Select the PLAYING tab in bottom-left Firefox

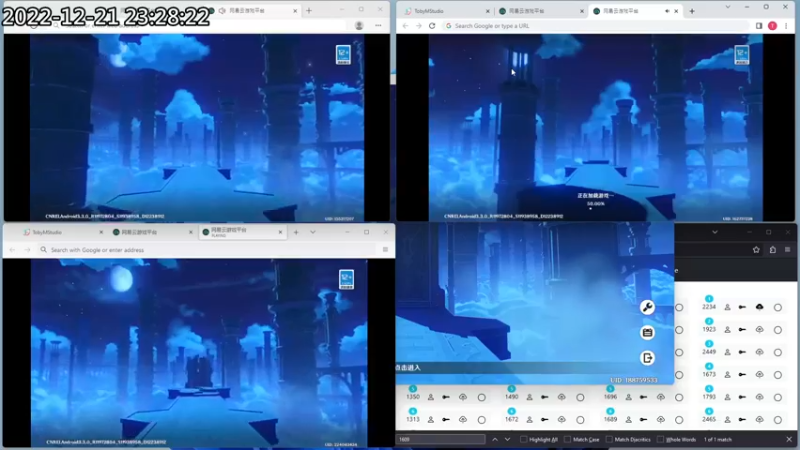pyautogui.click(x=242, y=232)
